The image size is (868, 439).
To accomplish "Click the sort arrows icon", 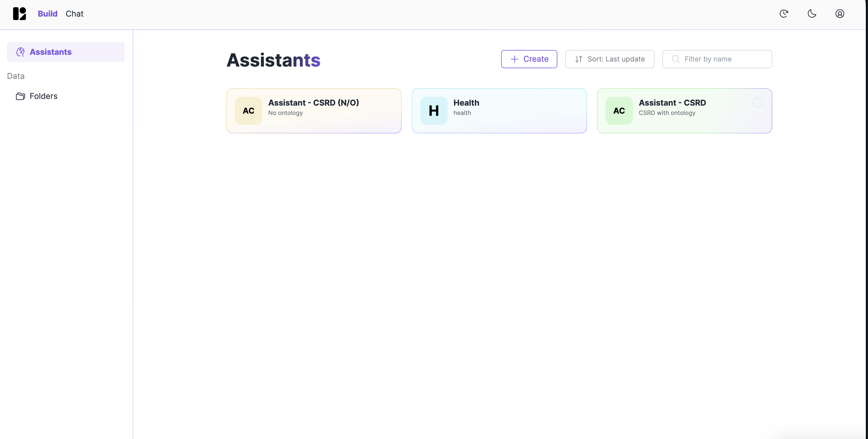I will point(578,59).
